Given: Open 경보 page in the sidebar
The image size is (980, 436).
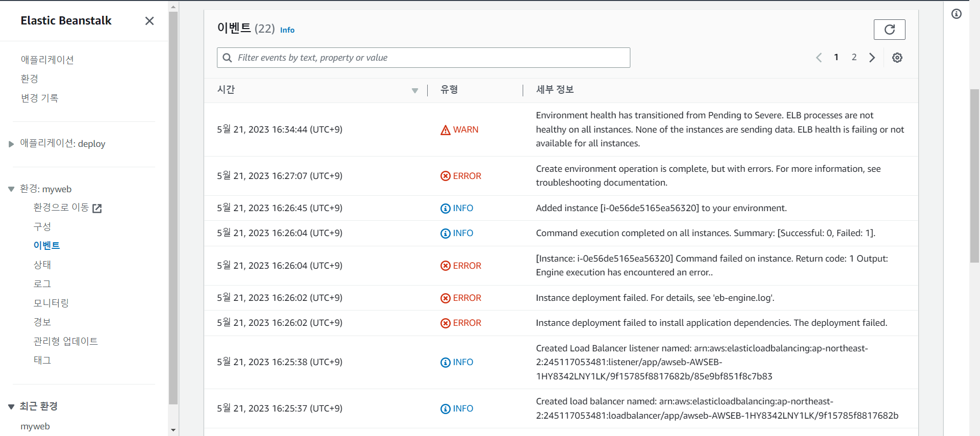Looking at the screenshot, I should 42,322.
